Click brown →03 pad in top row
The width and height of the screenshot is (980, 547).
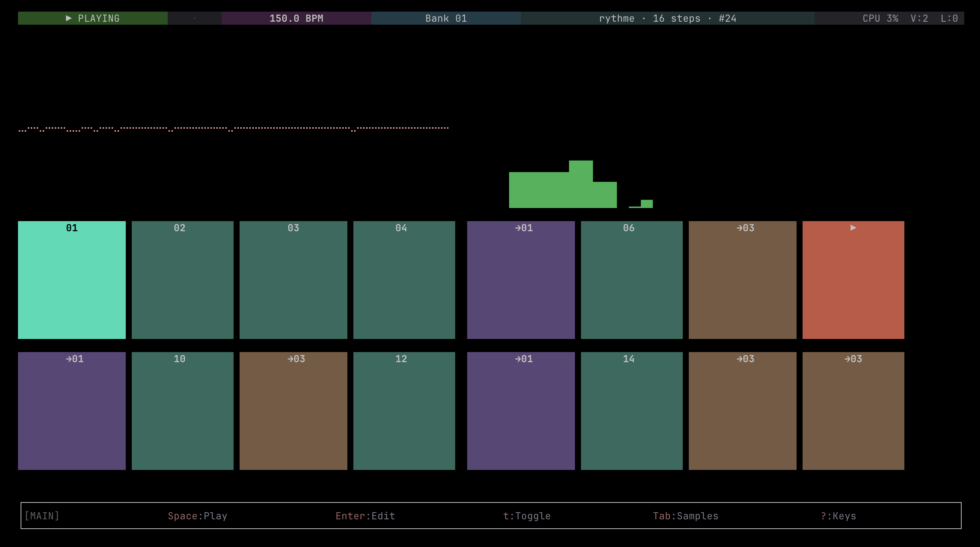click(x=742, y=280)
